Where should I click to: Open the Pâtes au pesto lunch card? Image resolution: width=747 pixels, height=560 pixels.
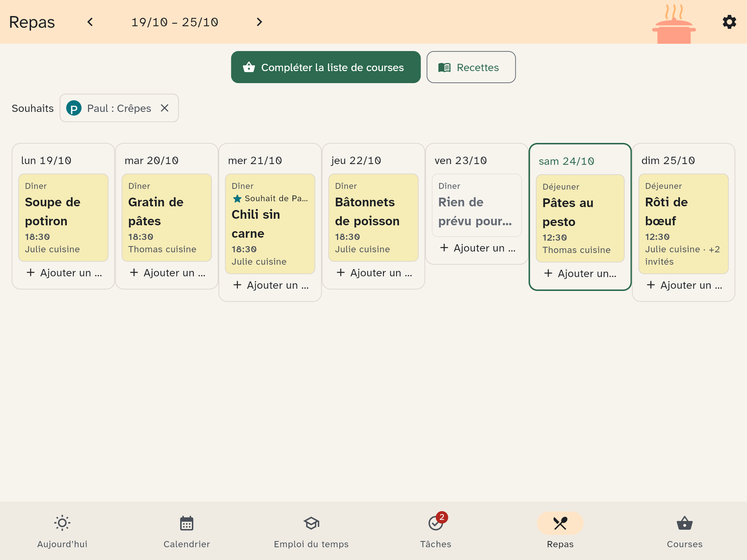(x=580, y=218)
